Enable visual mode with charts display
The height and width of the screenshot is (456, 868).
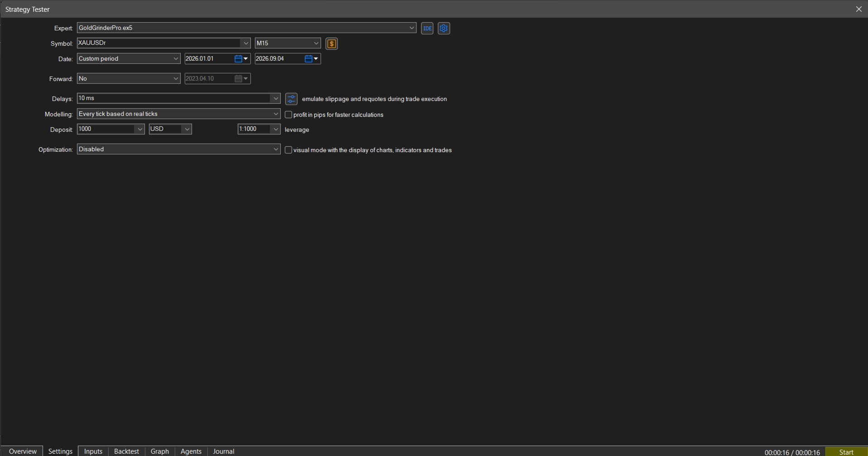pos(288,150)
